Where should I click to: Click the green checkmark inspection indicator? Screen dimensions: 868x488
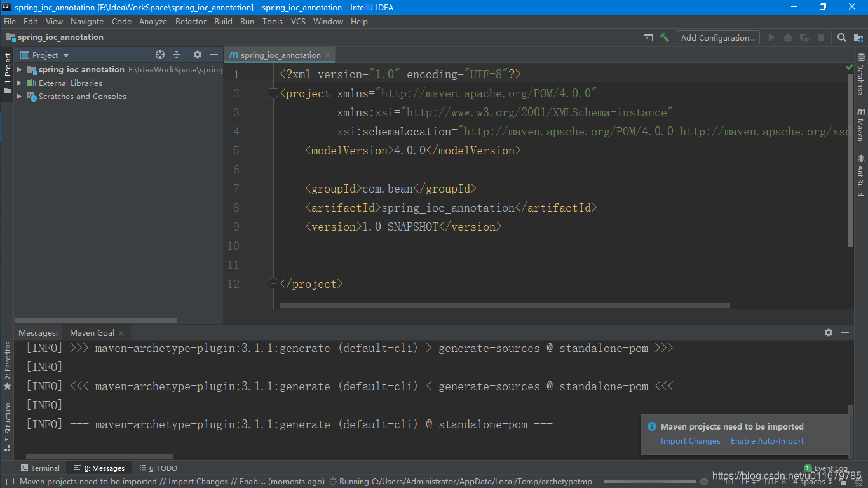850,67
